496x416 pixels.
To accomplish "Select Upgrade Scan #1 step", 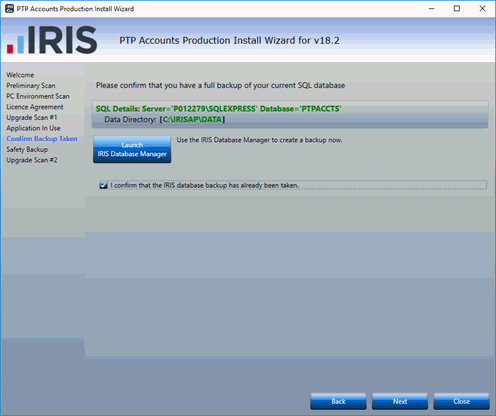I will pyautogui.click(x=32, y=118).
